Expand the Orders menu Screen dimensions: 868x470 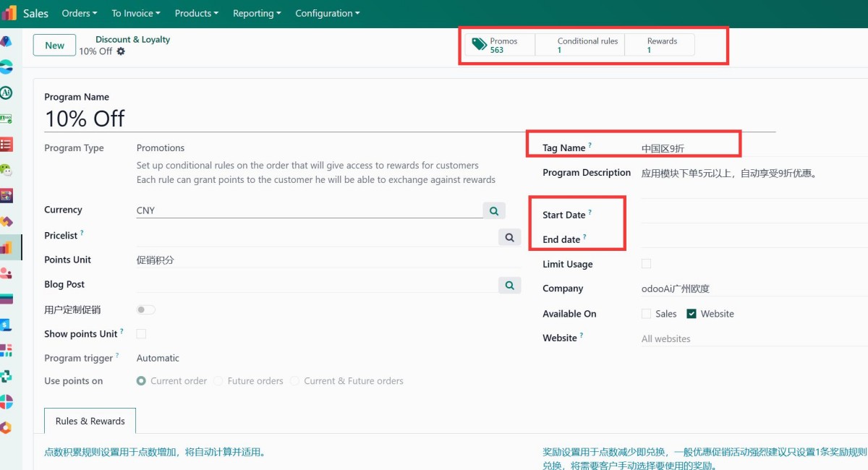point(80,13)
